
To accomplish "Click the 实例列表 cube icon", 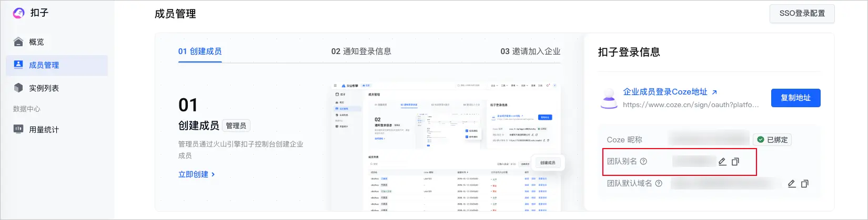I will [x=18, y=88].
